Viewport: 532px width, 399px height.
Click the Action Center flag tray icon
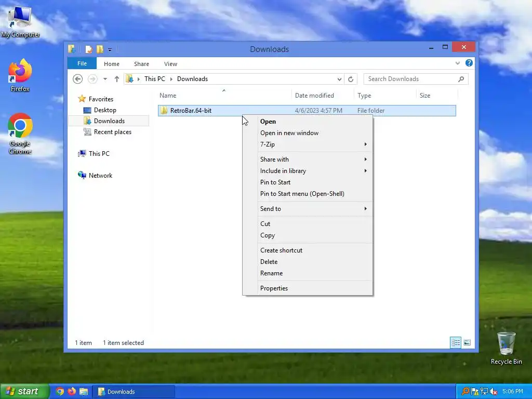475,391
